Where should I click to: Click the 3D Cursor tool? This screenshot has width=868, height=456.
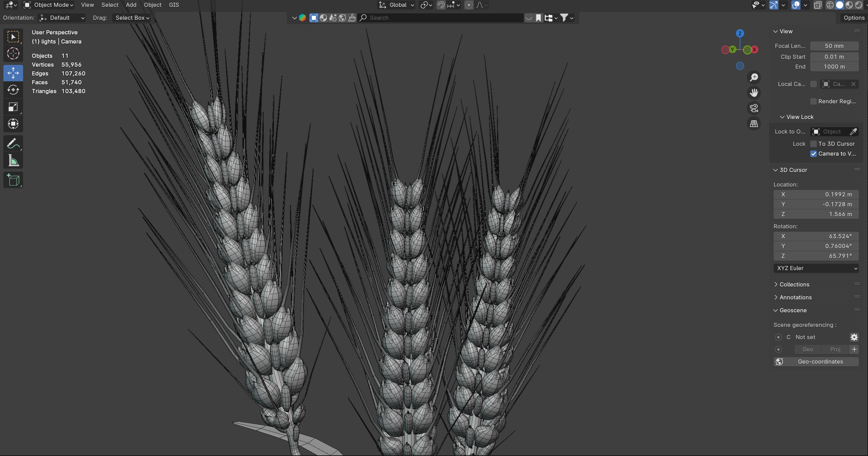[13, 54]
